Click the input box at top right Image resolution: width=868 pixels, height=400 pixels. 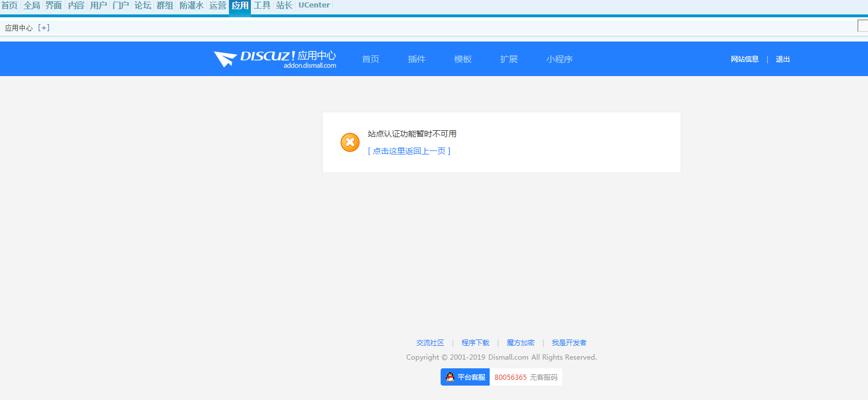[x=862, y=26]
